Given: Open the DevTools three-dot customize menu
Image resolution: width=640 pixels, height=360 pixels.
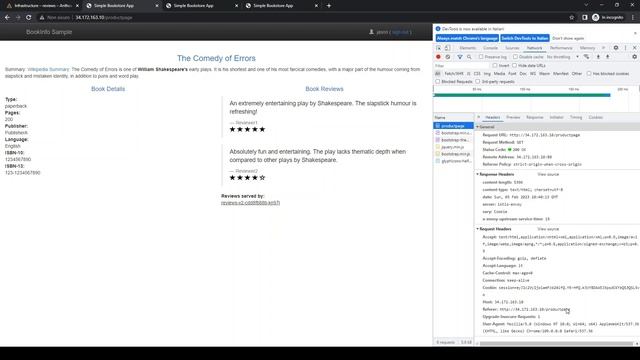Looking at the screenshot, I should click(x=625, y=48).
